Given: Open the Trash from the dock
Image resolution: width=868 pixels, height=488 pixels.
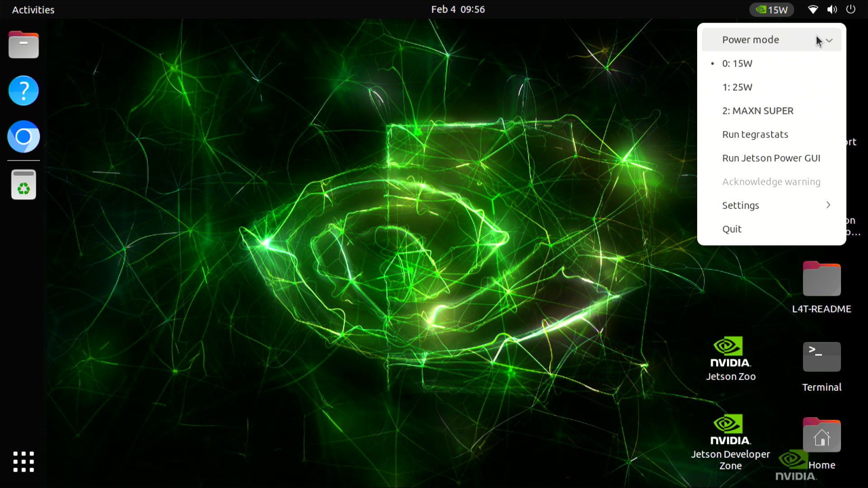Looking at the screenshot, I should point(24,184).
